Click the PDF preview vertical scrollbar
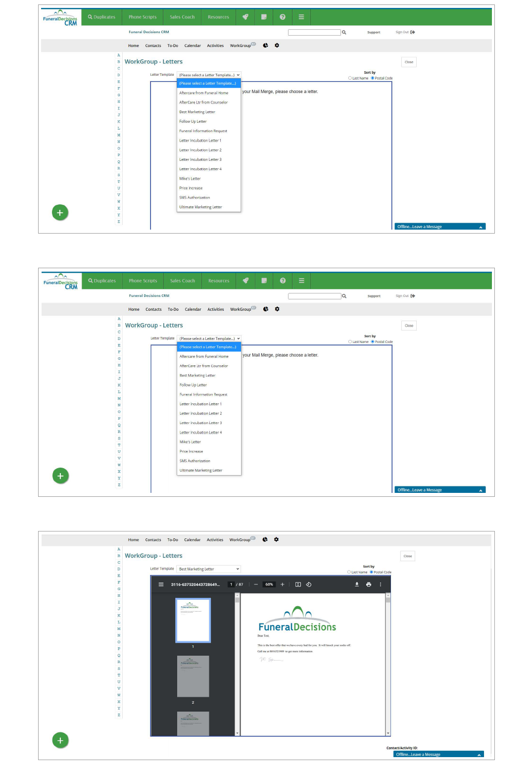Screen dimensions: 532x769 (x=388, y=663)
